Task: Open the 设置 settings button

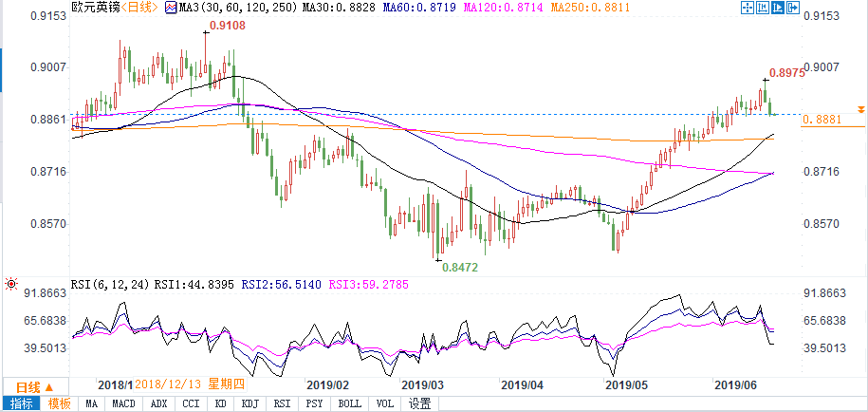Action: pyautogui.click(x=419, y=403)
